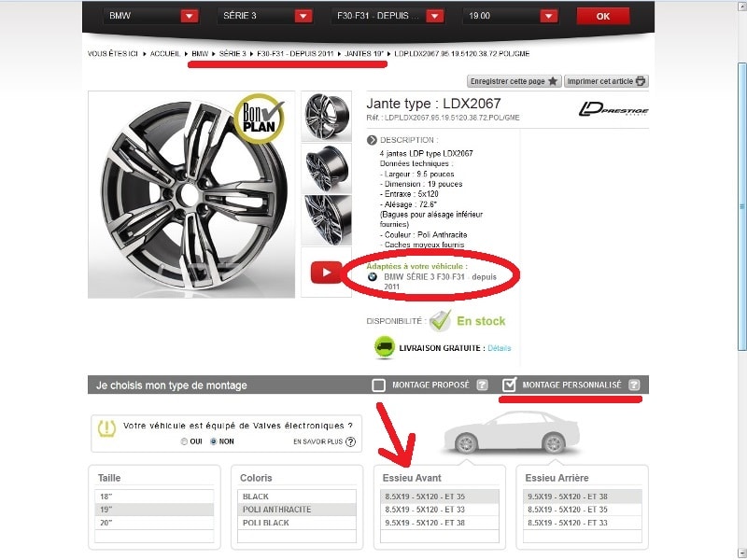This screenshot has width=747, height=560.
Task: Select 20" in Taille list
Action: 154,523
